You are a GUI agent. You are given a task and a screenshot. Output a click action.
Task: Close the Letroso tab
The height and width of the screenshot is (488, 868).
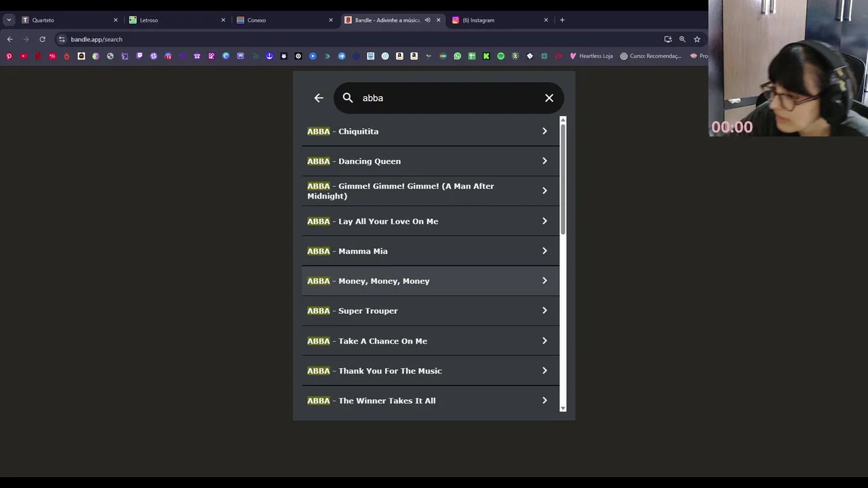[x=223, y=20]
